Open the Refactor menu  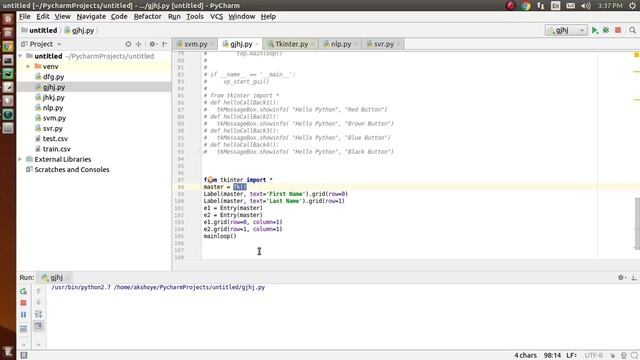tap(147, 17)
